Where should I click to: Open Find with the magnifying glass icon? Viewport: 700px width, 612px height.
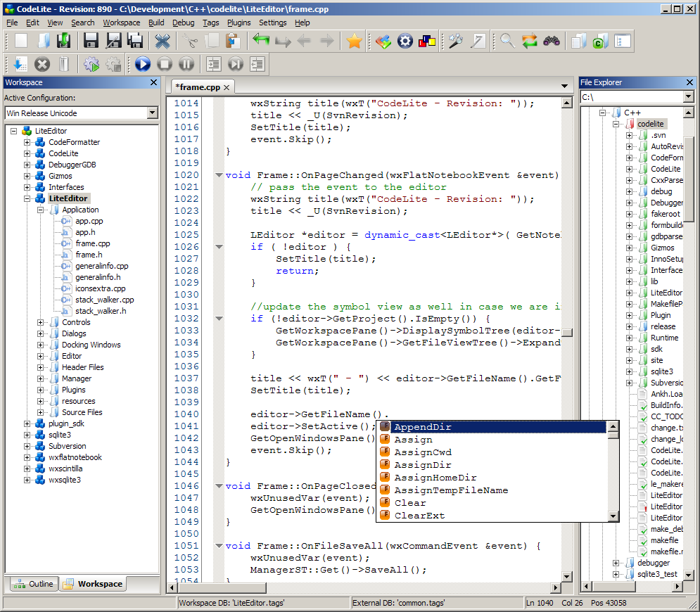[x=507, y=42]
